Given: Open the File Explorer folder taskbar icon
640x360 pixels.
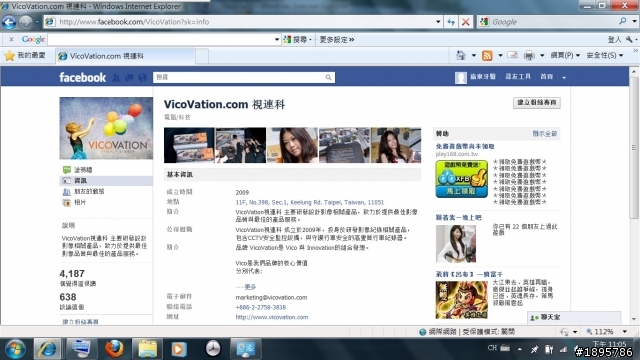Looking at the screenshot, I should pos(147,349).
